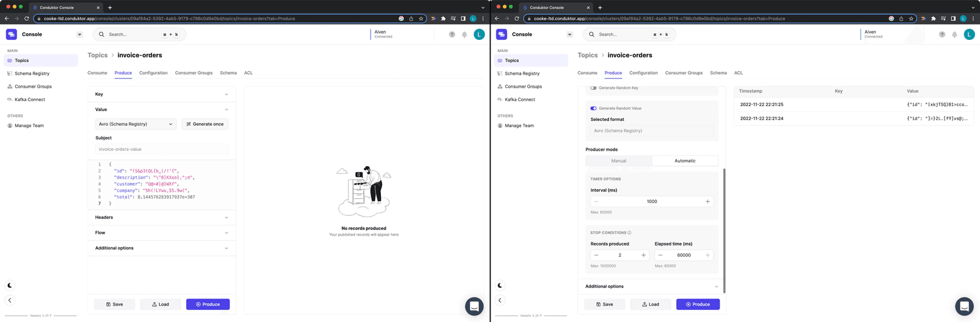980x322 pixels.
Task: Open notifications bell in the right window
Action: point(954,34)
